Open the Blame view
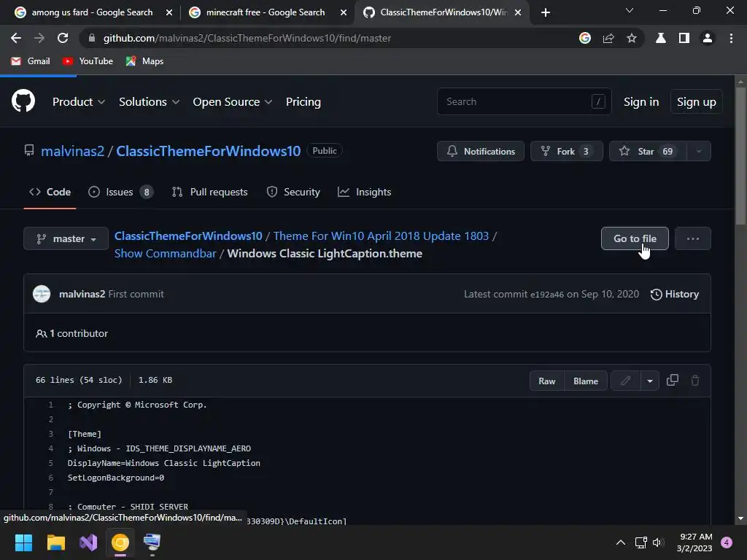The image size is (747, 560). [586, 381]
